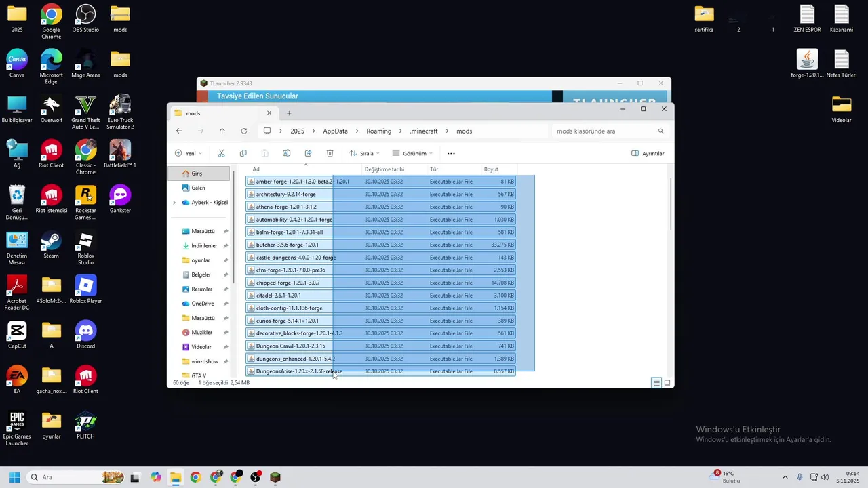Click the Share icon in Explorer toolbar
868x488 pixels.
point(308,153)
